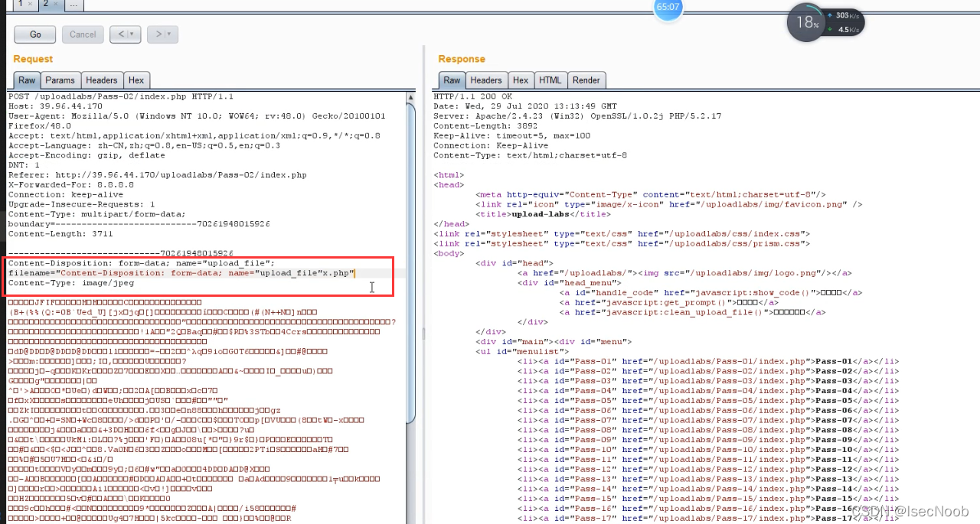Image resolution: width=980 pixels, height=524 pixels.
Task: Click the 'Upgrade-Insecure-Requests: 1' line
Action: 81,204
